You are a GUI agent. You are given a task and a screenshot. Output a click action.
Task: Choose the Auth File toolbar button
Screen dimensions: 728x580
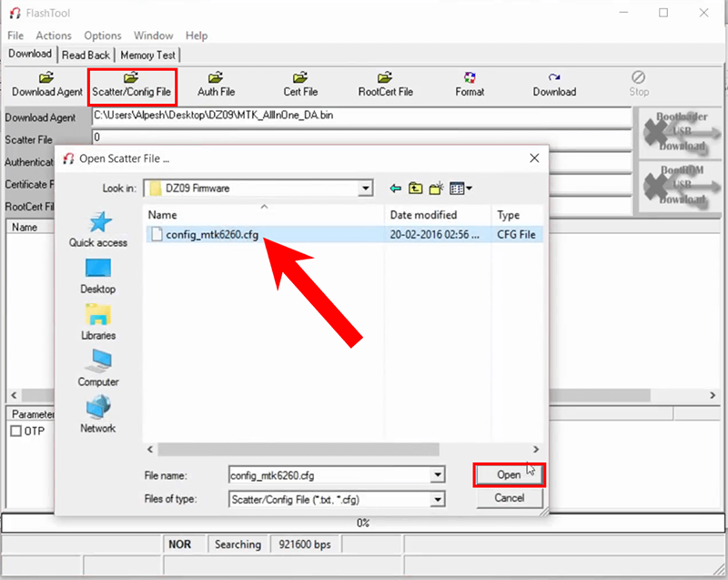(216, 85)
